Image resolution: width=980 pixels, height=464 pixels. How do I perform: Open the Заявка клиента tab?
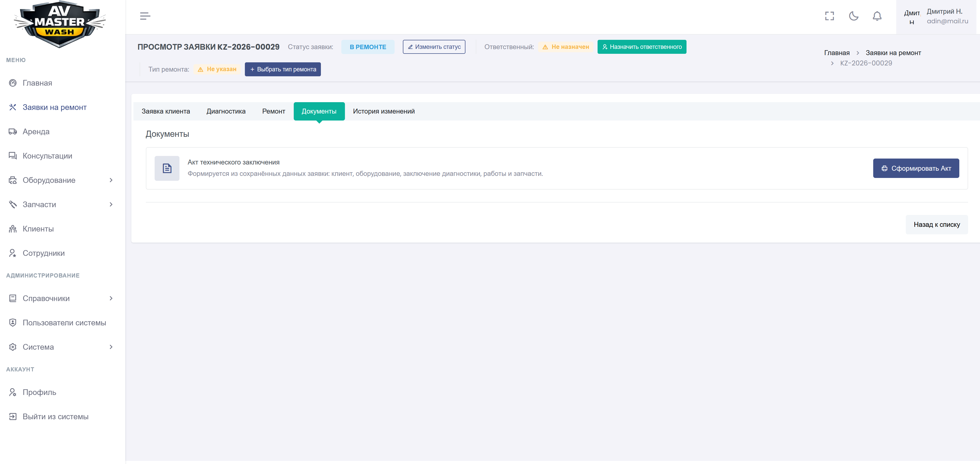(166, 111)
